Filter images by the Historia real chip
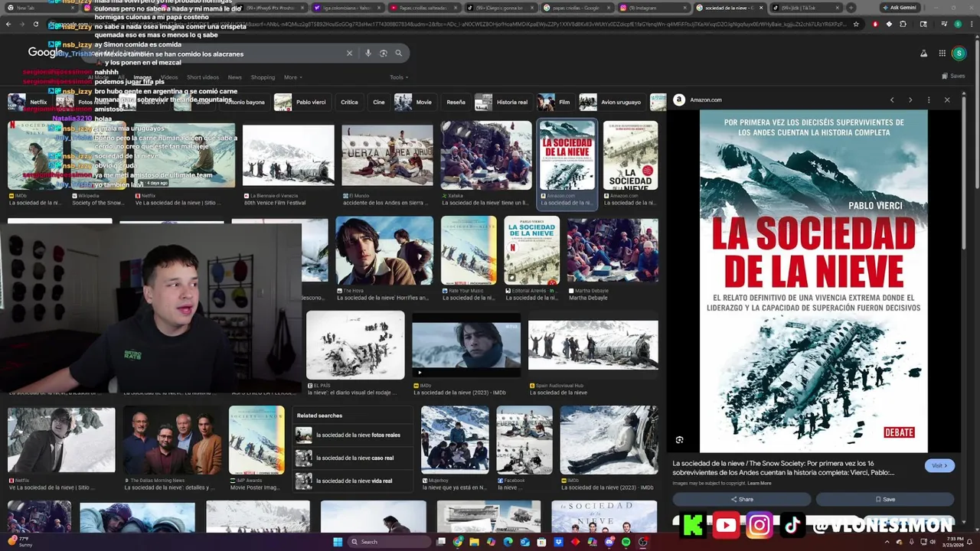Screen dimensions: 980x551 502,102
